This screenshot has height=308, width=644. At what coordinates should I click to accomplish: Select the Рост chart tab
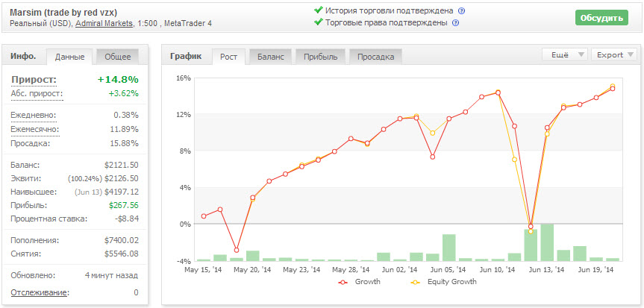coord(229,57)
